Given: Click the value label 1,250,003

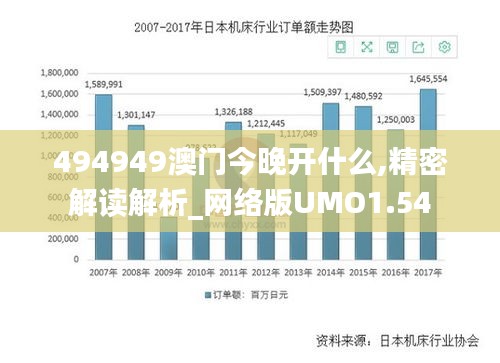Looking at the screenshot, I should [x=396, y=120].
